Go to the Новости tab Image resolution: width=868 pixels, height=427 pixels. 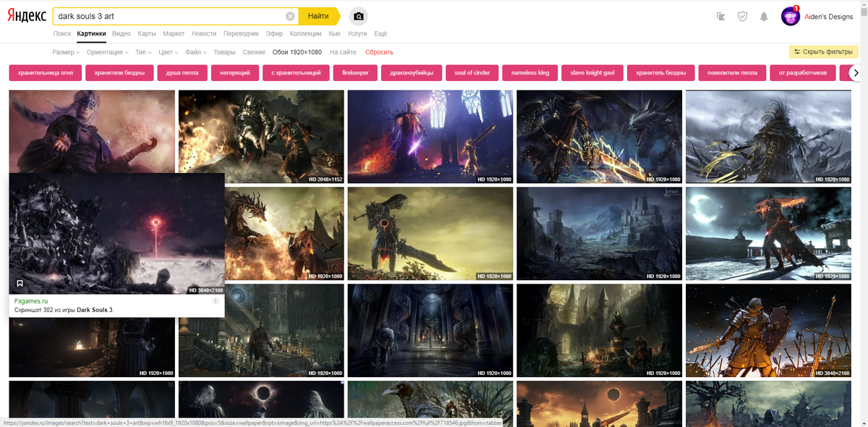click(204, 33)
